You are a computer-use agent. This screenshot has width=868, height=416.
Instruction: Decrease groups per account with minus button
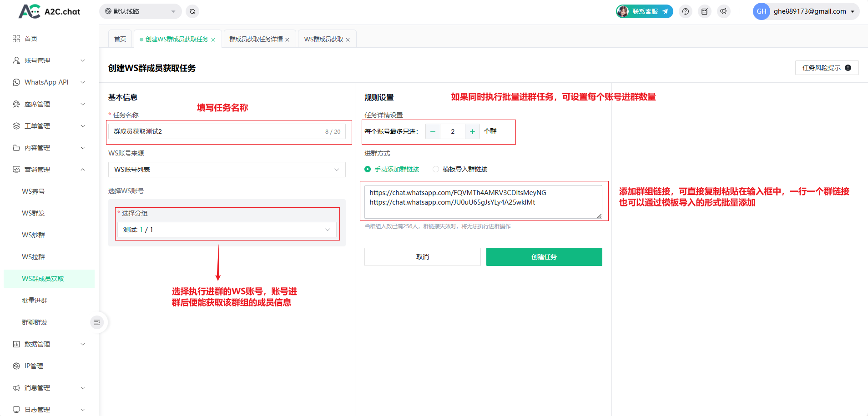tap(433, 131)
